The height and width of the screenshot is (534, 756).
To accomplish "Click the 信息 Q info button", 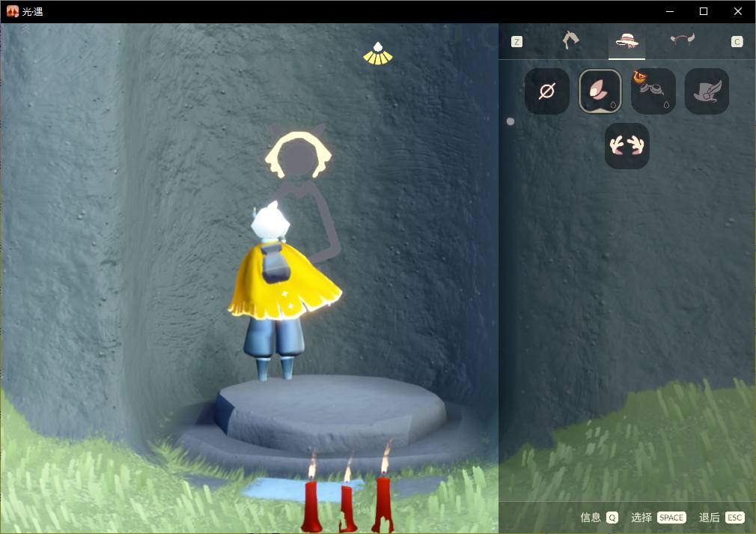I will (599, 518).
